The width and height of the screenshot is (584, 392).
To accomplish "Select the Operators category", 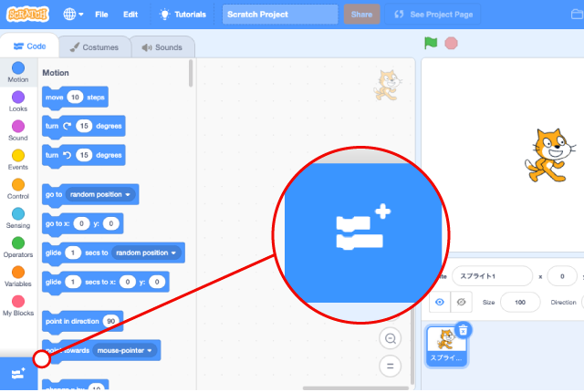I will pos(18,247).
